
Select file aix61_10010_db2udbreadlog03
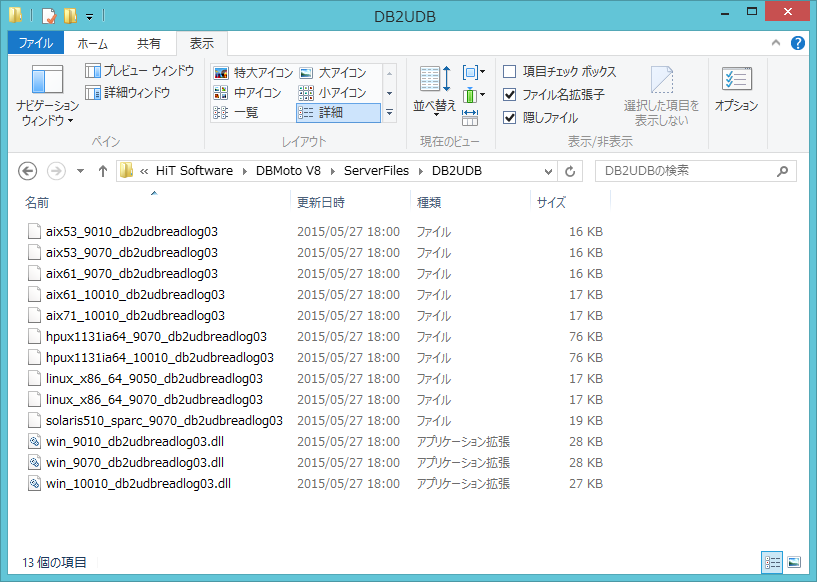pos(135,294)
